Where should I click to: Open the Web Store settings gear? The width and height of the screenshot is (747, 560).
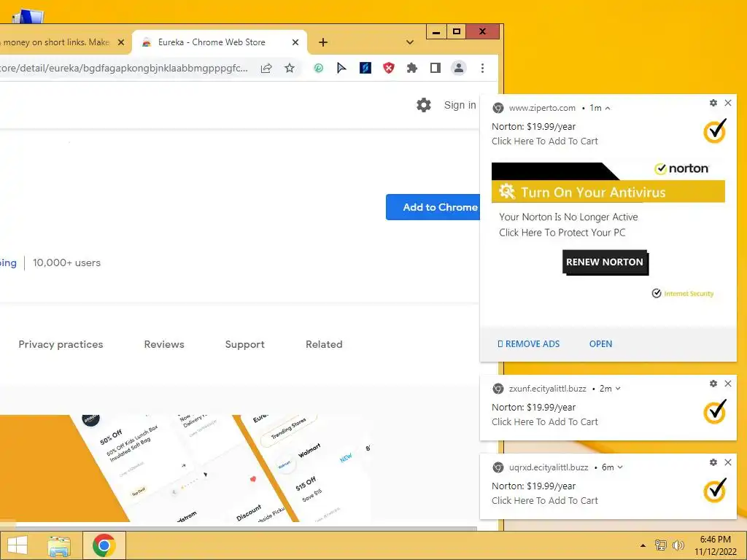coord(424,105)
